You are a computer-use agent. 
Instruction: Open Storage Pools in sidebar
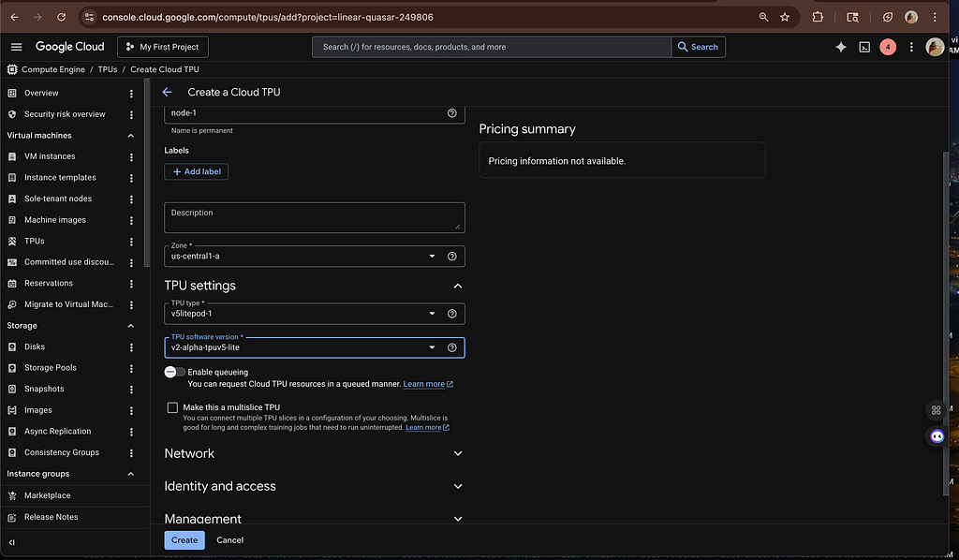(x=51, y=368)
